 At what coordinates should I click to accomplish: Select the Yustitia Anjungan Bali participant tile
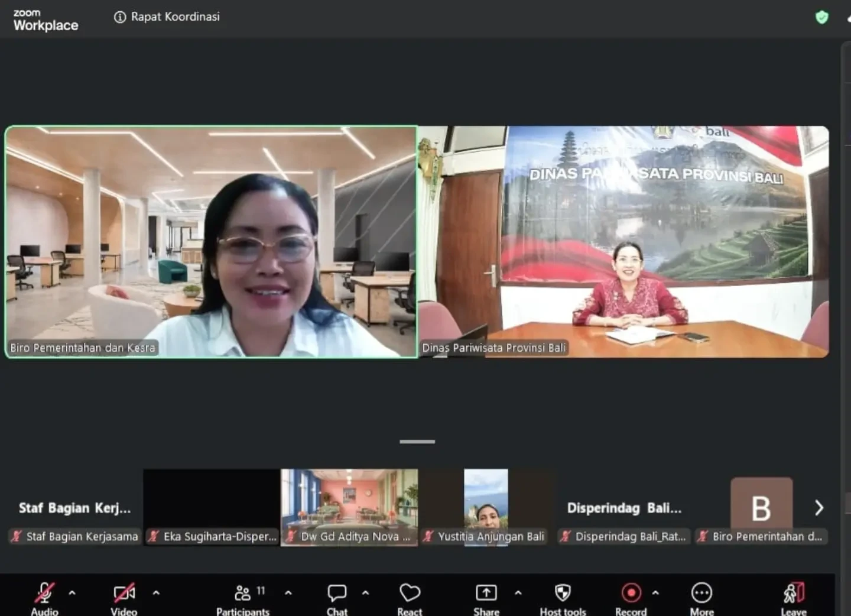pyautogui.click(x=486, y=508)
